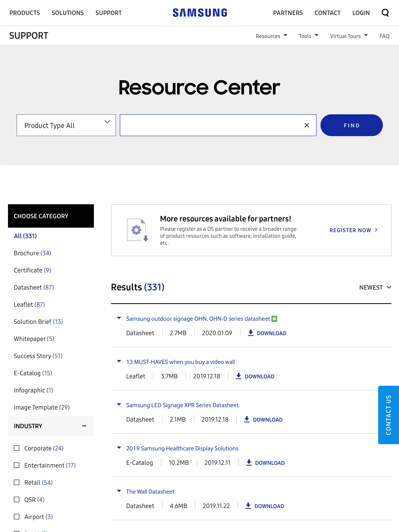Click download icon for OHN series datasheet
The image size is (399, 532).
point(251,333)
